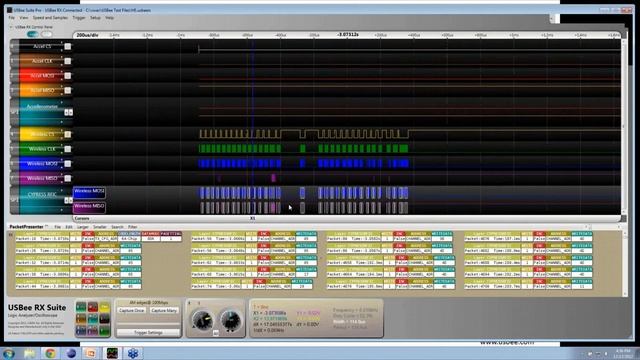Screen dimensions: 640x360
Task: Open Windows Explorer from the taskbar
Action: point(30,353)
